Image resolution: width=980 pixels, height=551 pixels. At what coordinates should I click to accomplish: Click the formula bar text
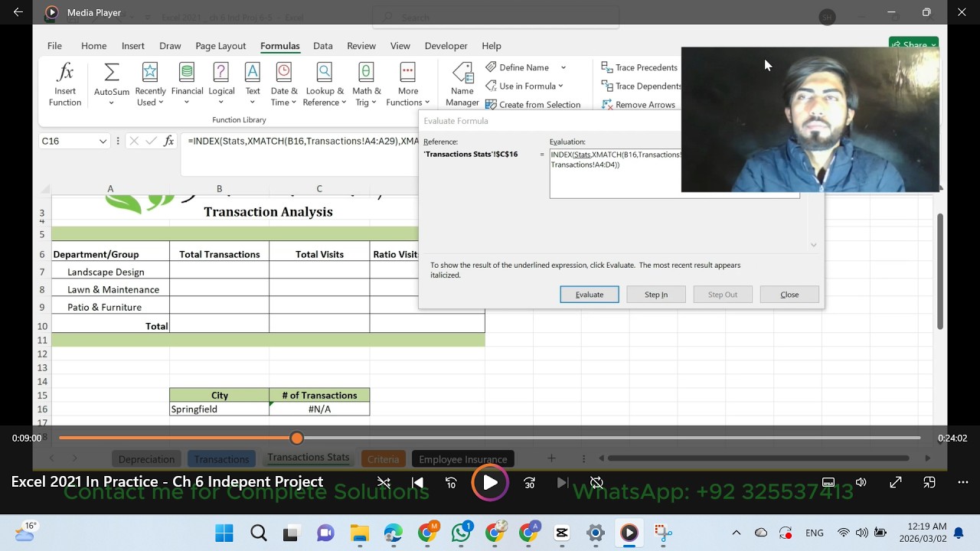pos(303,141)
